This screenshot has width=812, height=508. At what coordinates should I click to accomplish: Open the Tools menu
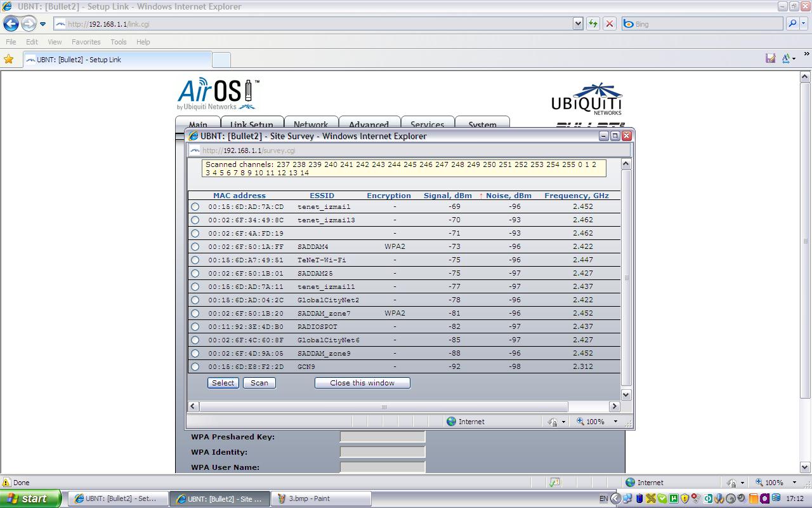[119, 42]
